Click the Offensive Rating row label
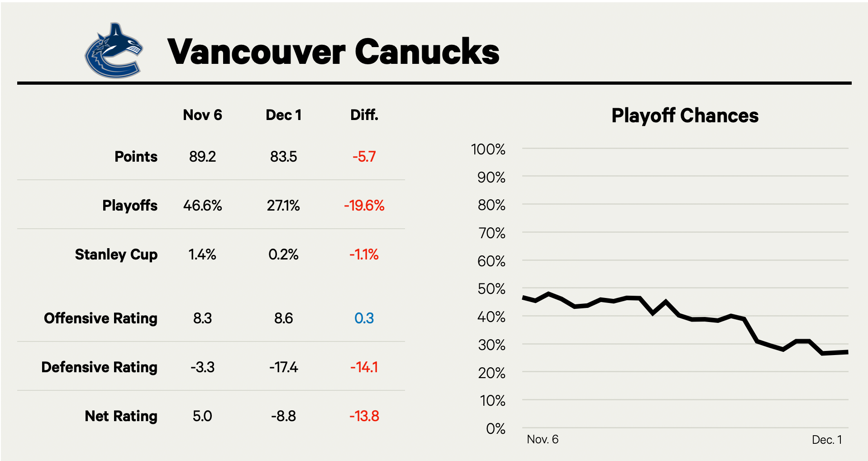Screen dimensions: 868x461 pos(100,318)
